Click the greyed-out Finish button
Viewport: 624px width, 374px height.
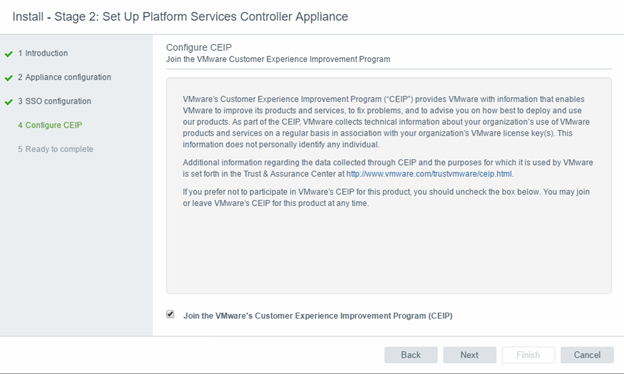click(528, 355)
